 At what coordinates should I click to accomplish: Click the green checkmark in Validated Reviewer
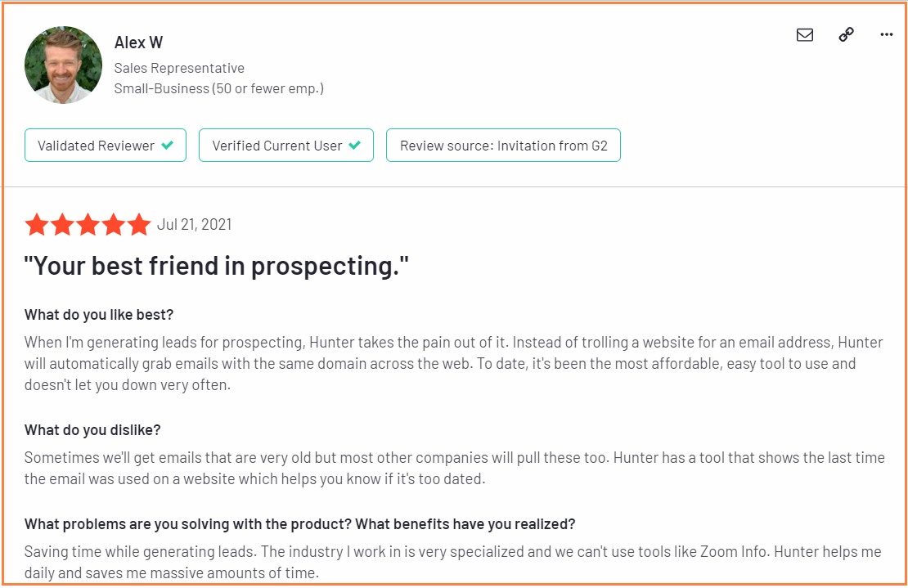point(168,146)
